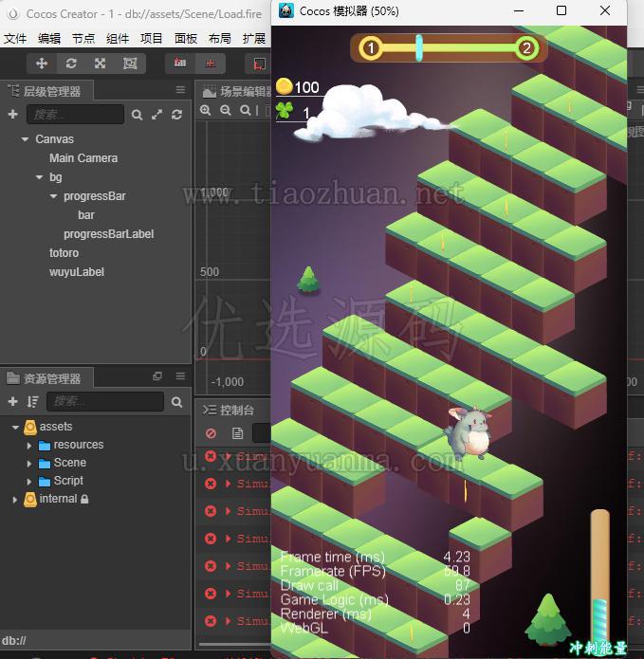Pop out assets panel icon
Image resolution: width=644 pixels, height=659 pixels.
click(x=157, y=376)
